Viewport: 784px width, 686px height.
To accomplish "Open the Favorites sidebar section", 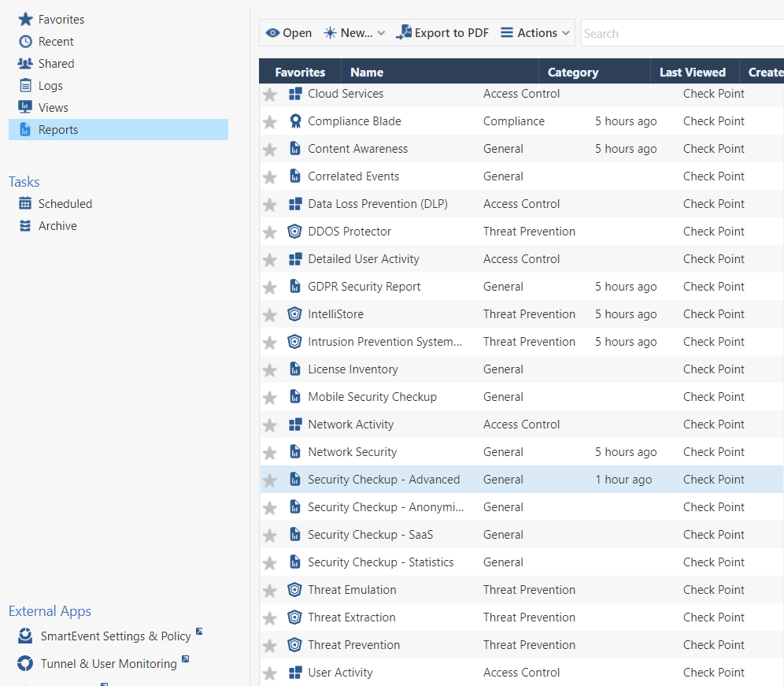I will [61, 20].
